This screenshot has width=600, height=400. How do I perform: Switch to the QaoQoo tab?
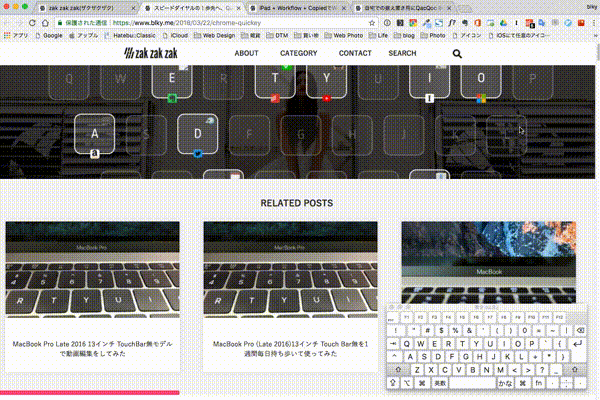(x=402, y=8)
